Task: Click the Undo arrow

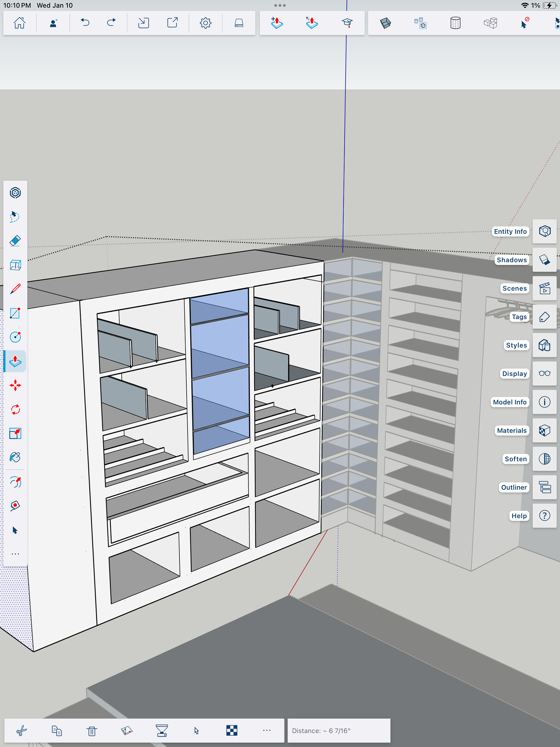Action: pos(85,23)
